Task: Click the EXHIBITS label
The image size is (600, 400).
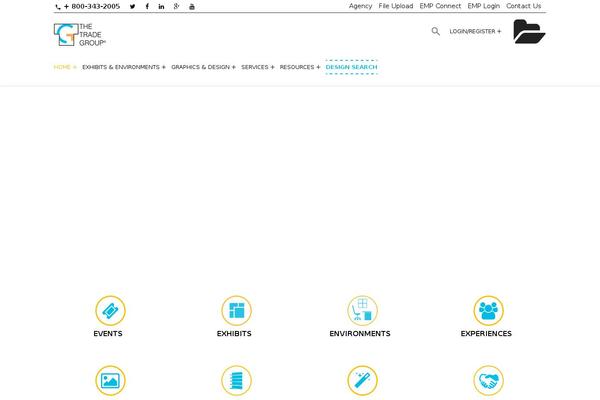Action: [234, 333]
